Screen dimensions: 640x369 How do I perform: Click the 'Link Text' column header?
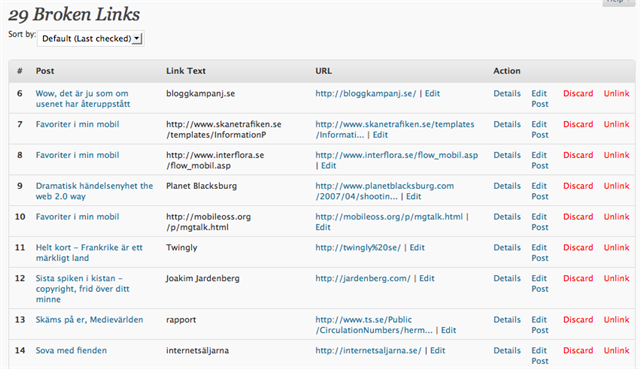tap(186, 71)
